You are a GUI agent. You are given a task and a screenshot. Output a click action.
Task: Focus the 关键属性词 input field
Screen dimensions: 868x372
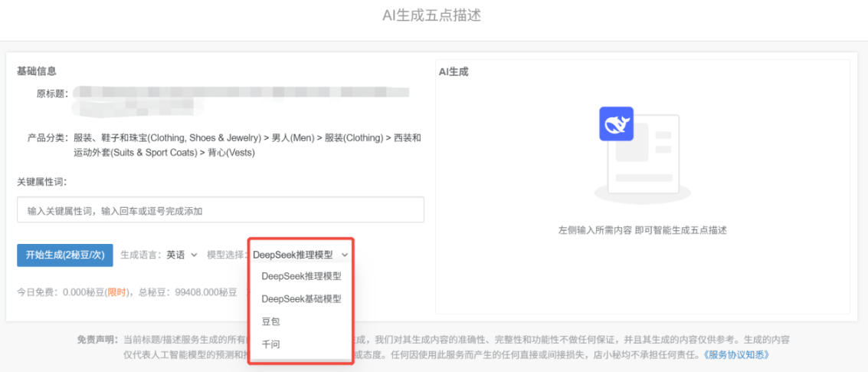point(221,210)
